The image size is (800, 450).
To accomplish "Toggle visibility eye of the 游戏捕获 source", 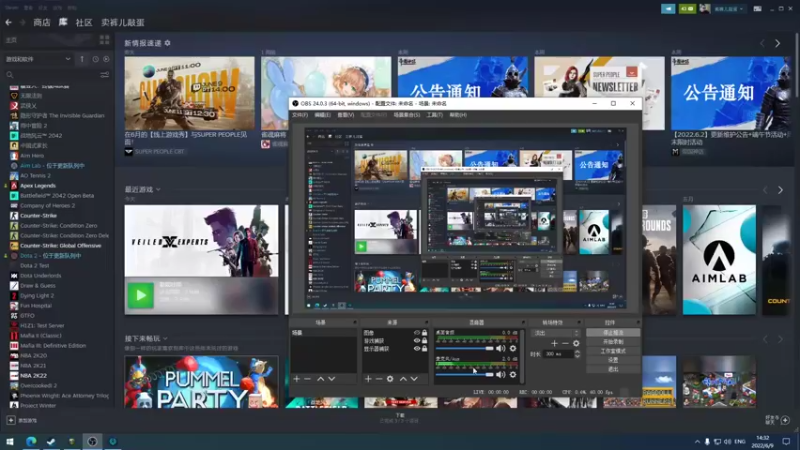I will 417,341.
